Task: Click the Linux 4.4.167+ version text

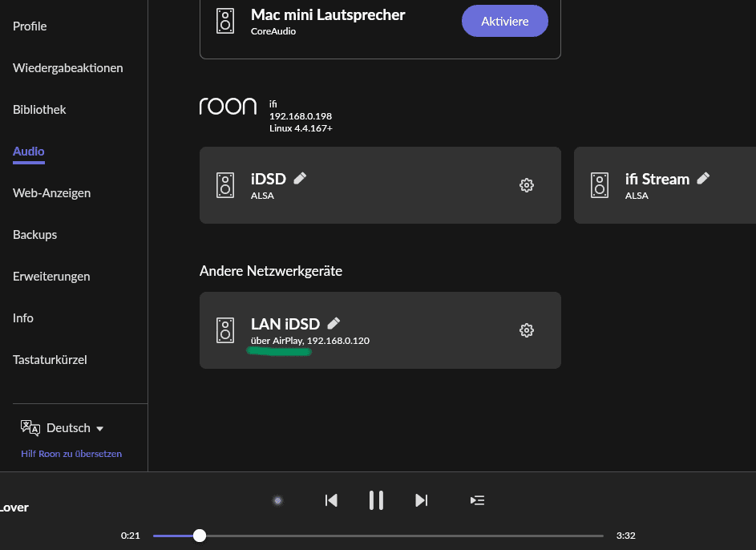Action: click(301, 128)
